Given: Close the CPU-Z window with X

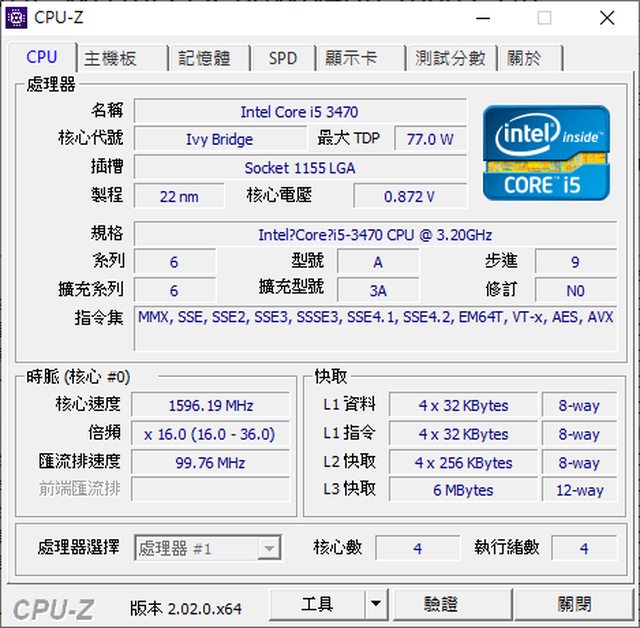Looking at the screenshot, I should (607, 17).
